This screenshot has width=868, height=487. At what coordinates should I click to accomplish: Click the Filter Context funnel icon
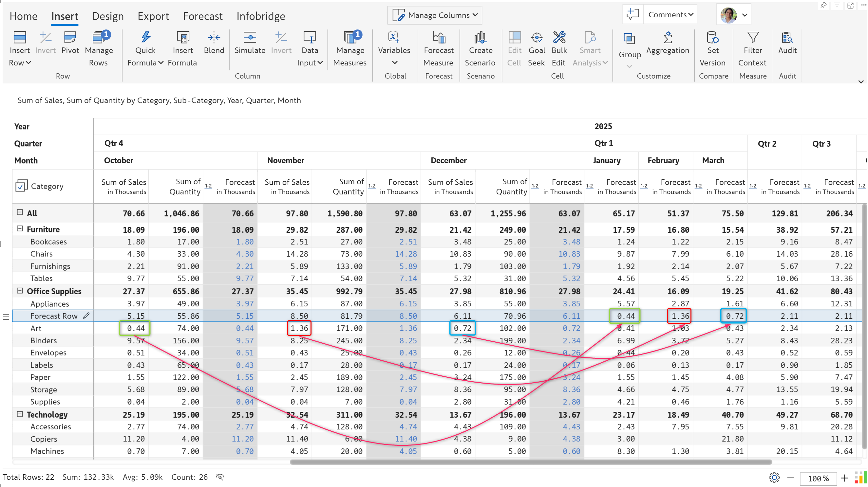[753, 37]
